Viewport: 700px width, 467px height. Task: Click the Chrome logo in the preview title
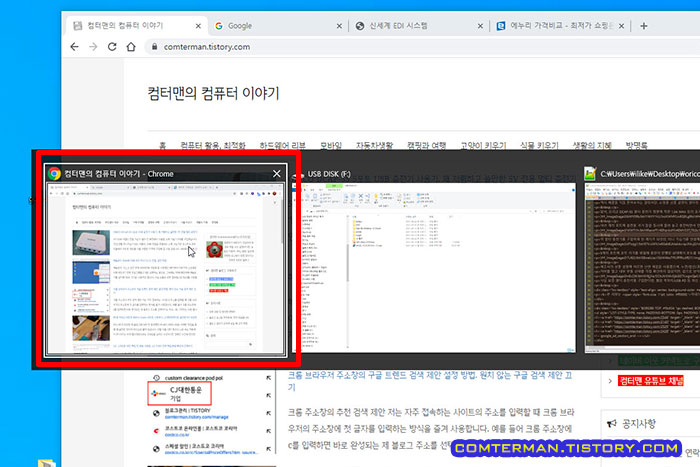(x=55, y=174)
